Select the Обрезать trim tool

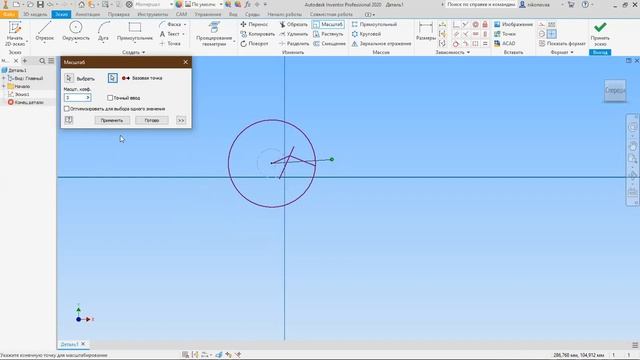coord(293,24)
